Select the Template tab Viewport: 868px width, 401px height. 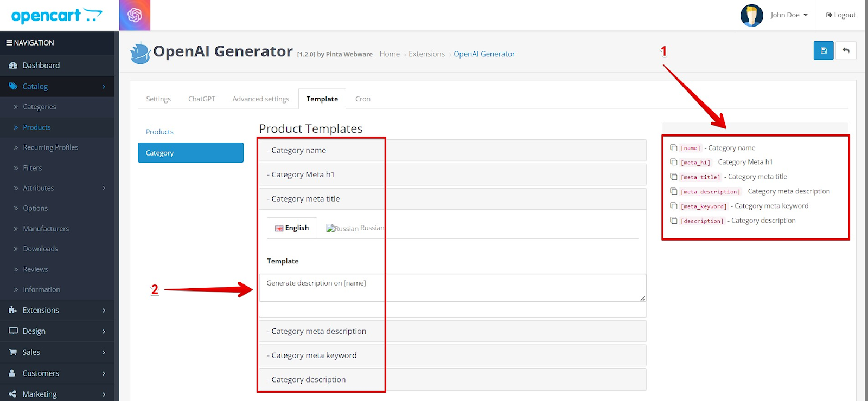[x=322, y=99]
